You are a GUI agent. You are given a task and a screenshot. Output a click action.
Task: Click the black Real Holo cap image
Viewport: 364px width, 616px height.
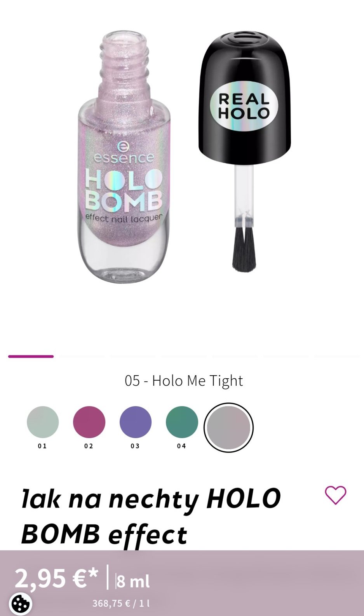coord(245,151)
